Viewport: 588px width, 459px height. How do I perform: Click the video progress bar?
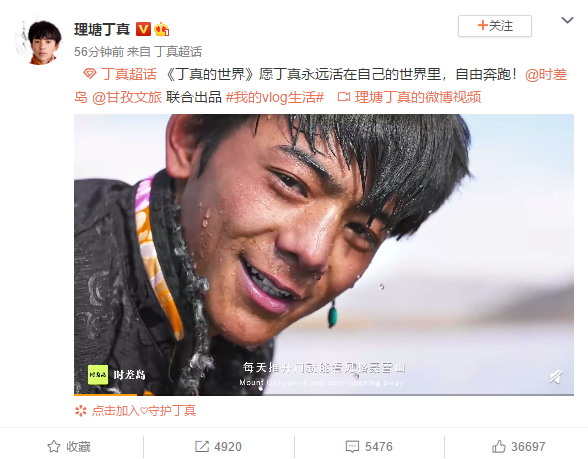[x=324, y=394]
